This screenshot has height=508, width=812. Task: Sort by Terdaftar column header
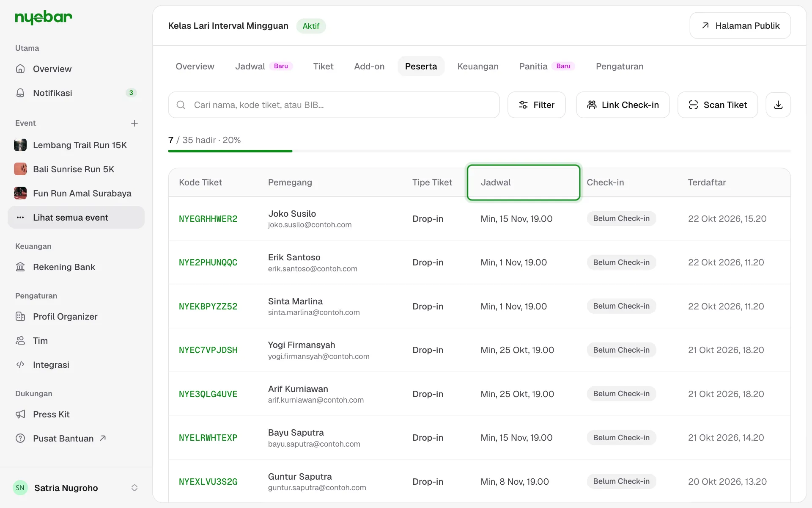(x=707, y=182)
